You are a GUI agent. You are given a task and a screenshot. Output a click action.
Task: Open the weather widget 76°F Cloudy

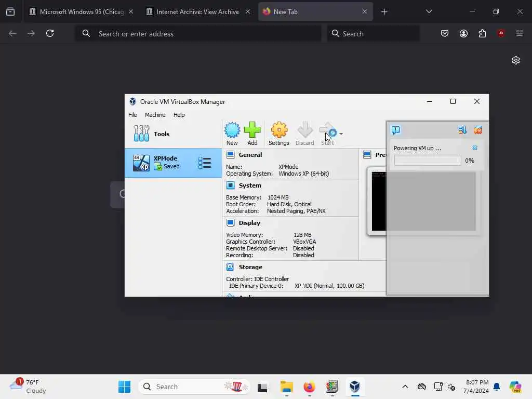[x=28, y=387]
